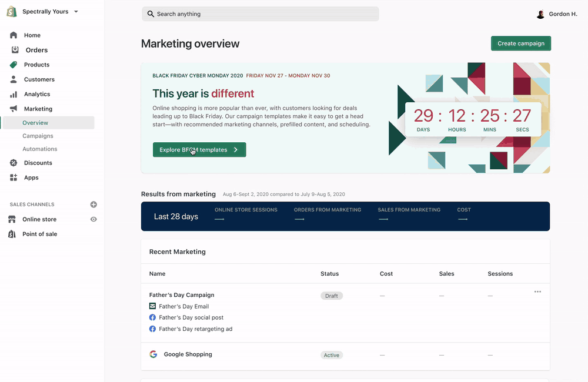Open Father's Day Email activity
The width and height of the screenshot is (588, 382).
[183, 306]
